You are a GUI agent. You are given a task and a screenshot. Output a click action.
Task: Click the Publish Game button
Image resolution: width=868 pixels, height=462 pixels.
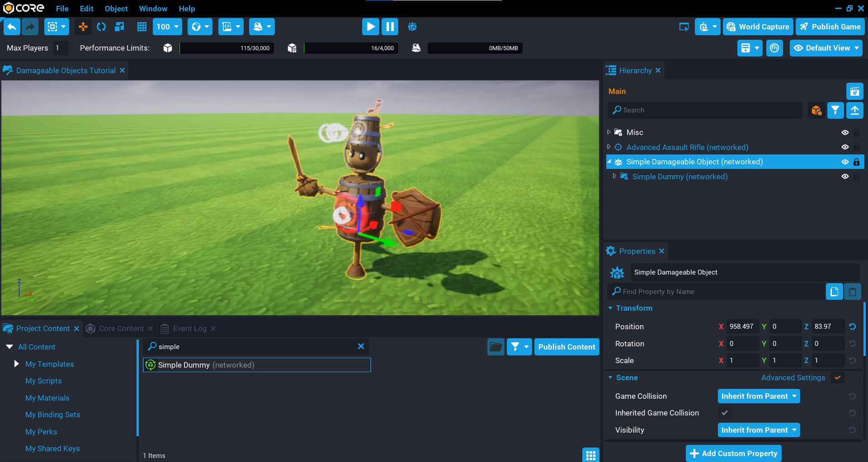(x=830, y=27)
